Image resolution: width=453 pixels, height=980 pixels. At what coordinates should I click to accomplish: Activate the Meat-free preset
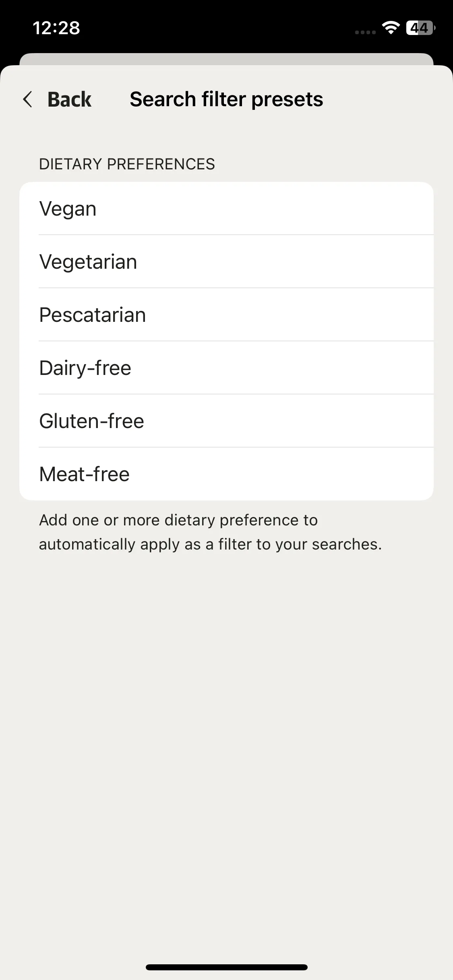pyautogui.click(x=226, y=474)
